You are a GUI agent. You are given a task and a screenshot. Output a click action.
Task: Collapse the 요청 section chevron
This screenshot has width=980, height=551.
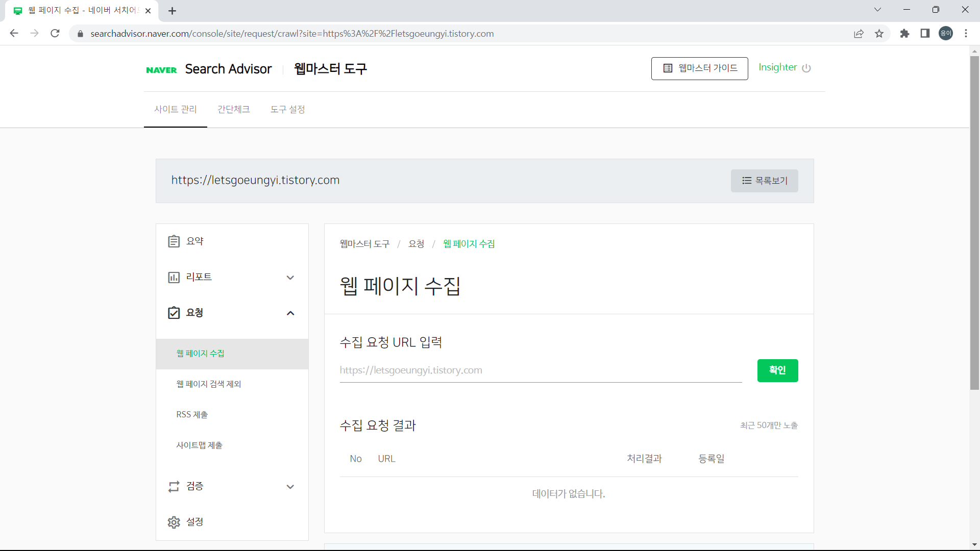pyautogui.click(x=290, y=313)
